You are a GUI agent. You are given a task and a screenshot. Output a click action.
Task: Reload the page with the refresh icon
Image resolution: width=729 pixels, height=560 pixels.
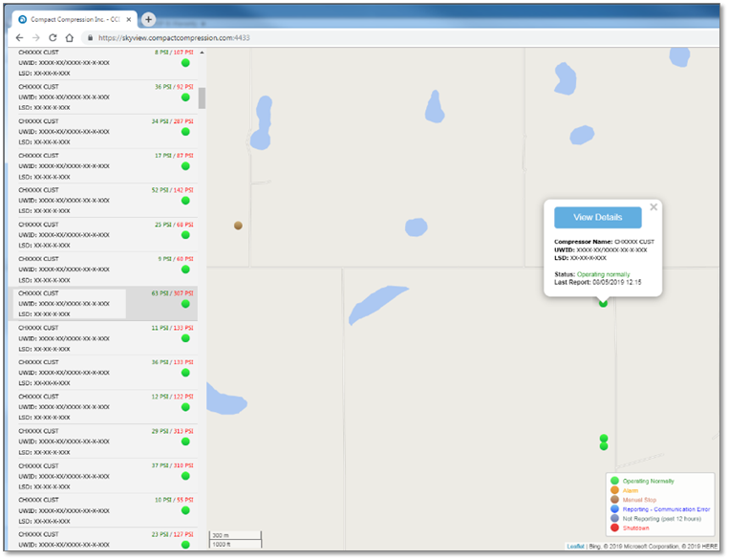point(54,37)
